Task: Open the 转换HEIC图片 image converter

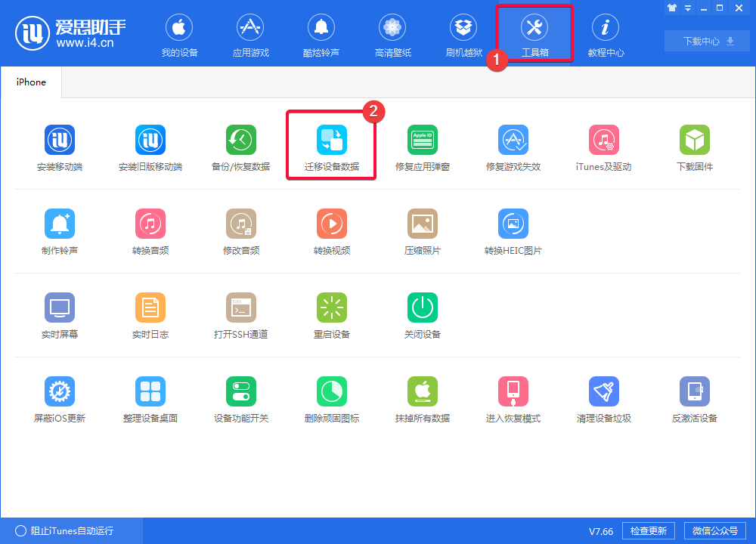Action: tap(513, 223)
